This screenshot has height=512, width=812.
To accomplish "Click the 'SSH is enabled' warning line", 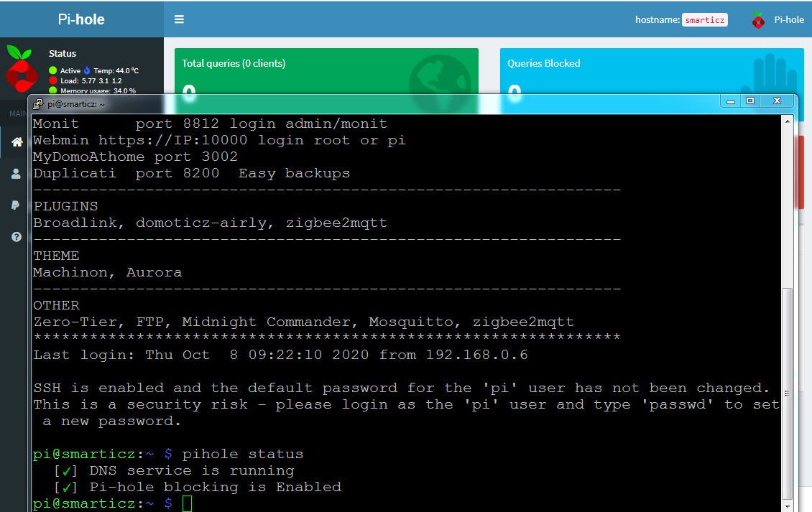I will (402, 388).
